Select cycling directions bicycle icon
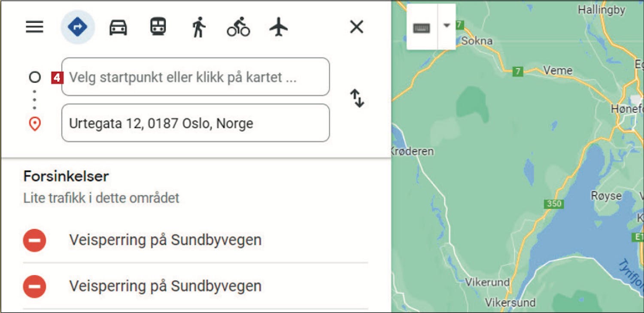644x313 pixels. [x=238, y=27]
